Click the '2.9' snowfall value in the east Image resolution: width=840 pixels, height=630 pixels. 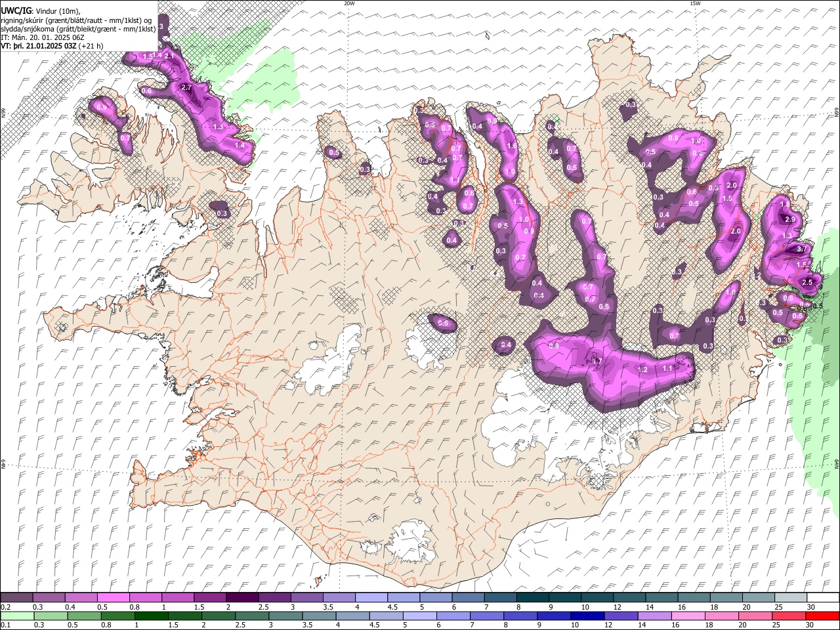coord(790,219)
